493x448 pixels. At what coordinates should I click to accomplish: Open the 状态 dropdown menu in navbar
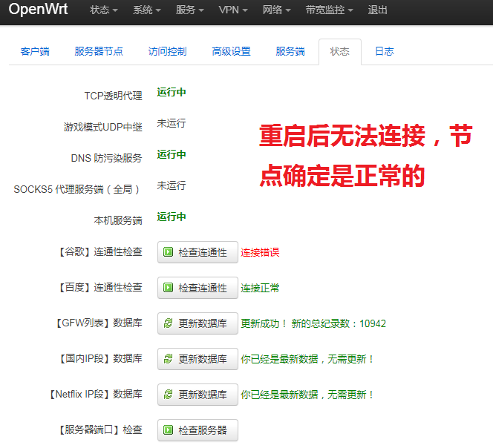[x=104, y=10]
